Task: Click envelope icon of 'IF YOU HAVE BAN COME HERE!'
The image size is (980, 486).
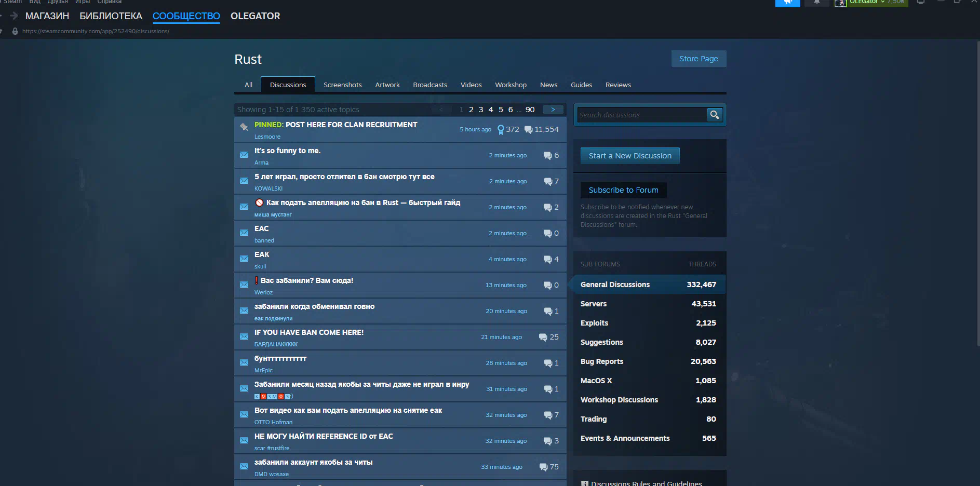Action: [244, 336]
